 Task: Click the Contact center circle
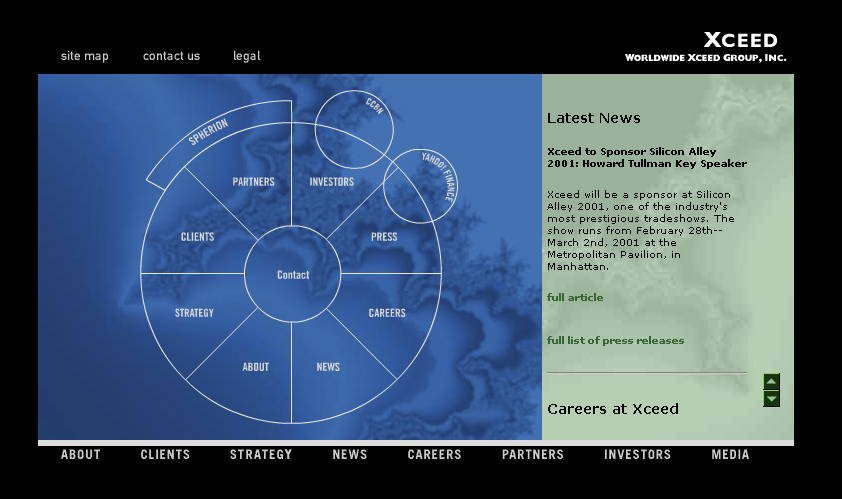pyautogui.click(x=293, y=274)
